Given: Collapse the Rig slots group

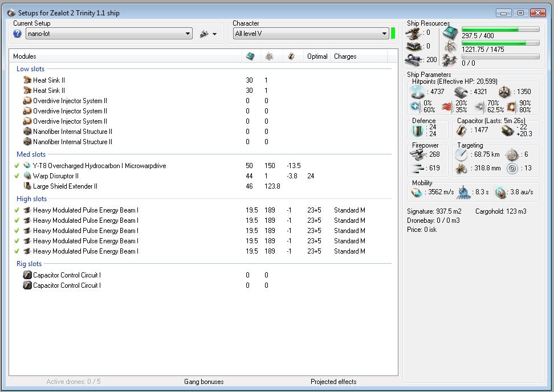Looking at the screenshot, I should pos(29,264).
